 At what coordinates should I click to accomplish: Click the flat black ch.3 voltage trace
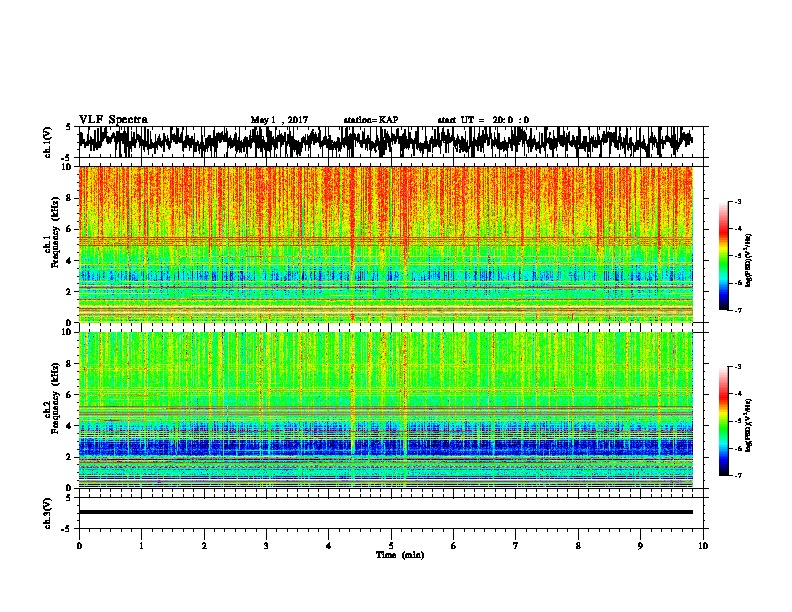[x=385, y=512]
